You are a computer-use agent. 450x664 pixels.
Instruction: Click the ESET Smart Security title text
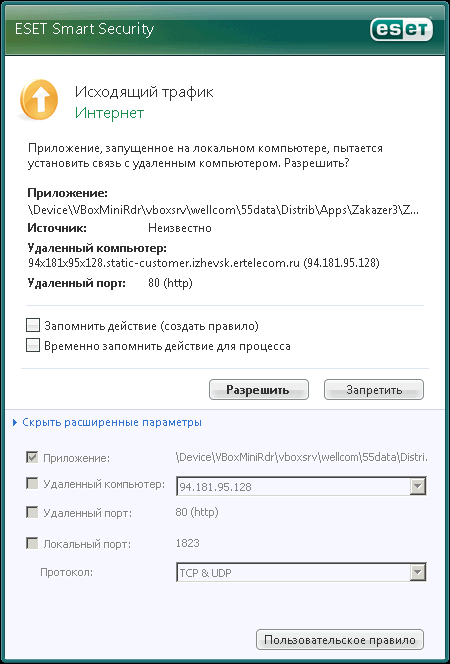84,29
